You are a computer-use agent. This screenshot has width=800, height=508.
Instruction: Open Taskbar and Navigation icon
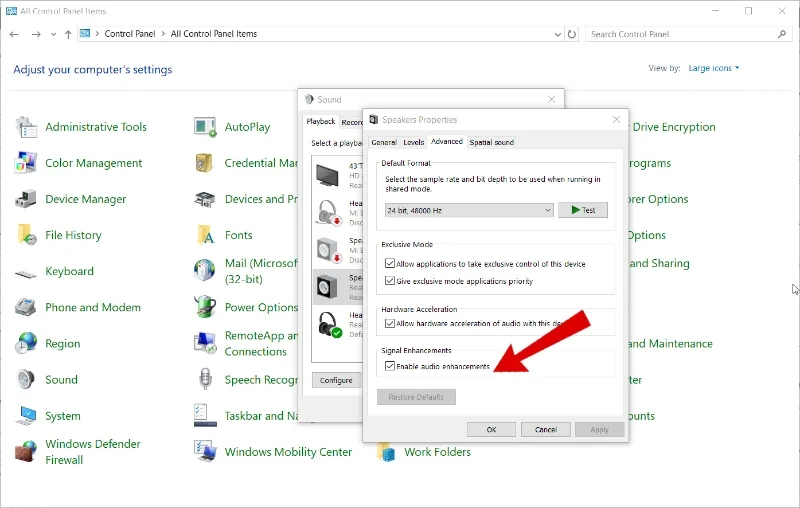[205, 416]
